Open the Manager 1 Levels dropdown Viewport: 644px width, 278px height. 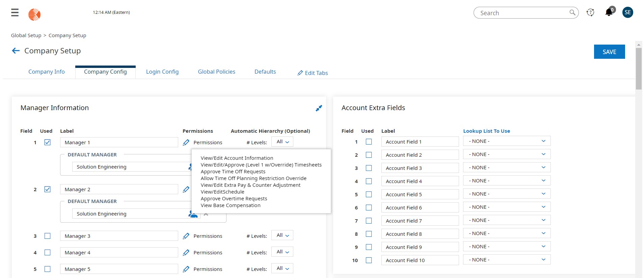point(283,142)
